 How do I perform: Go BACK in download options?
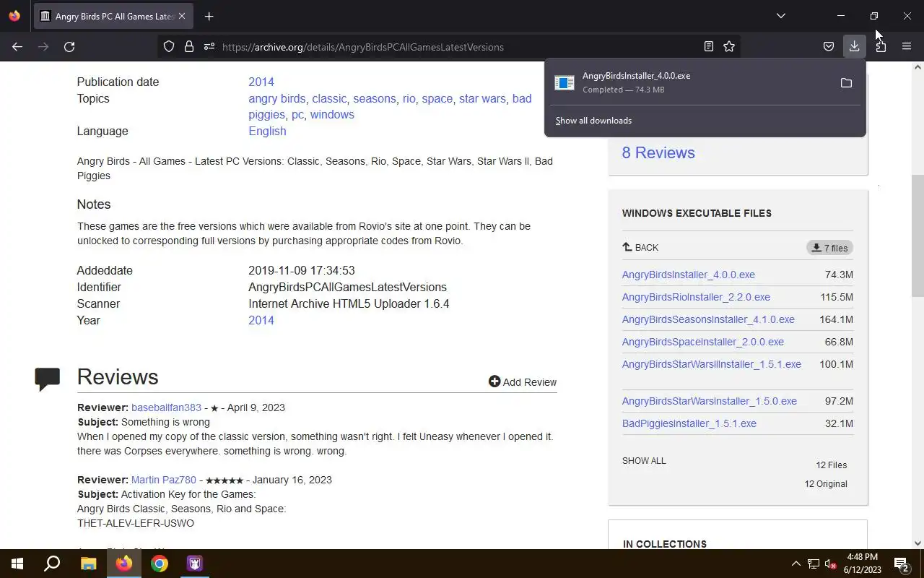click(640, 247)
